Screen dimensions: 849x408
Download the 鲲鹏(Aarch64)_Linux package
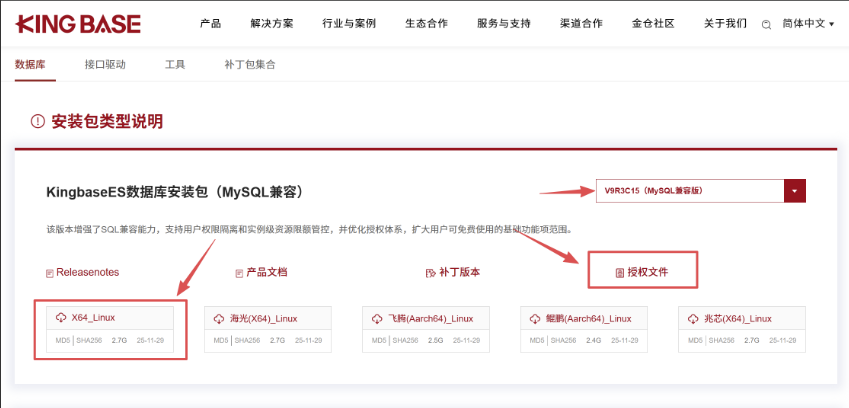click(x=589, y=318)
